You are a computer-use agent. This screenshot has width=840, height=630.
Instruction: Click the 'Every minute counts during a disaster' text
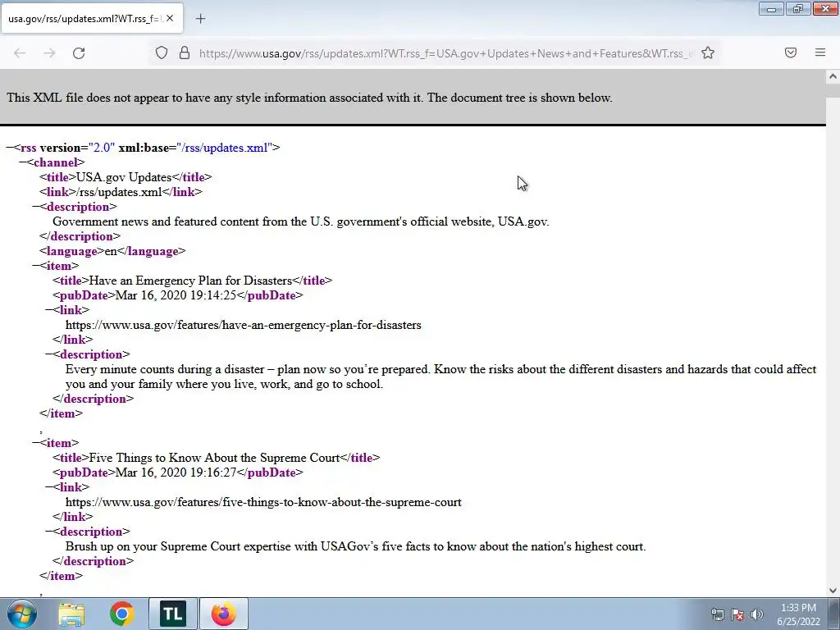point(441,377)
